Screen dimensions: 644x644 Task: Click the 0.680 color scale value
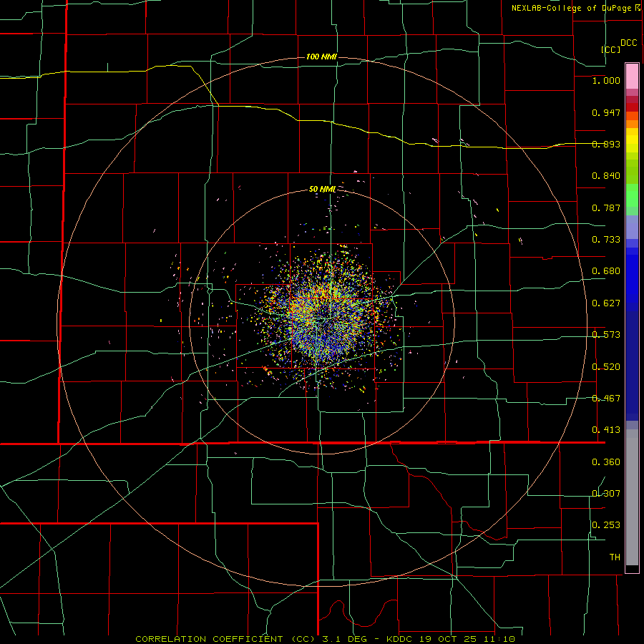coord(606,271)
